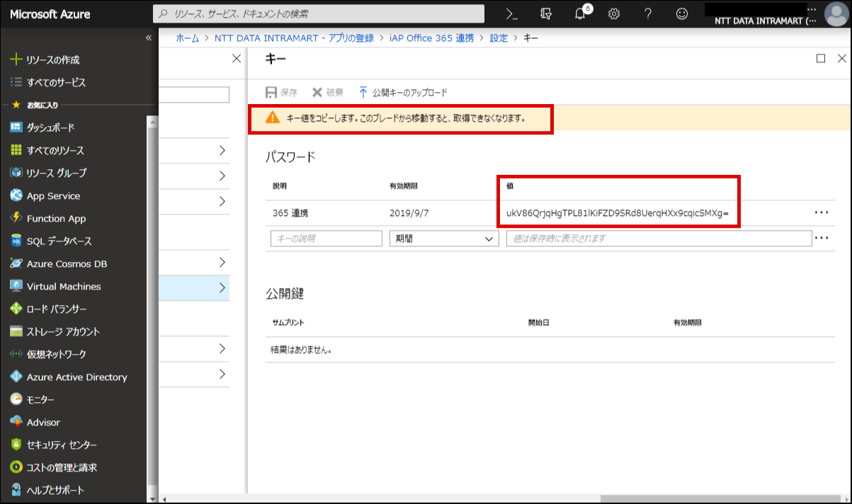Click the key value ukV86Qrjq... text
Image resolution: width=852 pixels, height=504 pixels.
click(618, 212)
